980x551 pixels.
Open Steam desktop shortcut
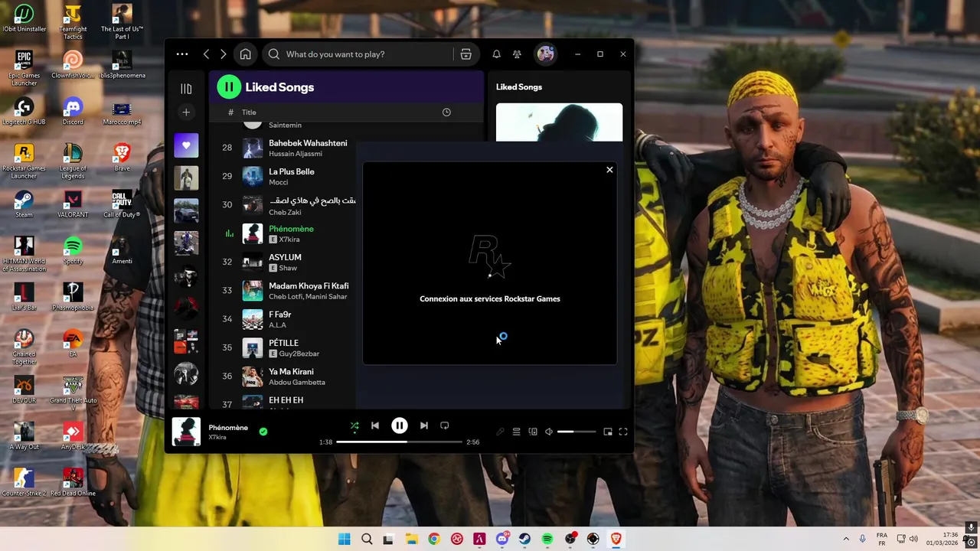pyautogui.click(x=24, y=204)
